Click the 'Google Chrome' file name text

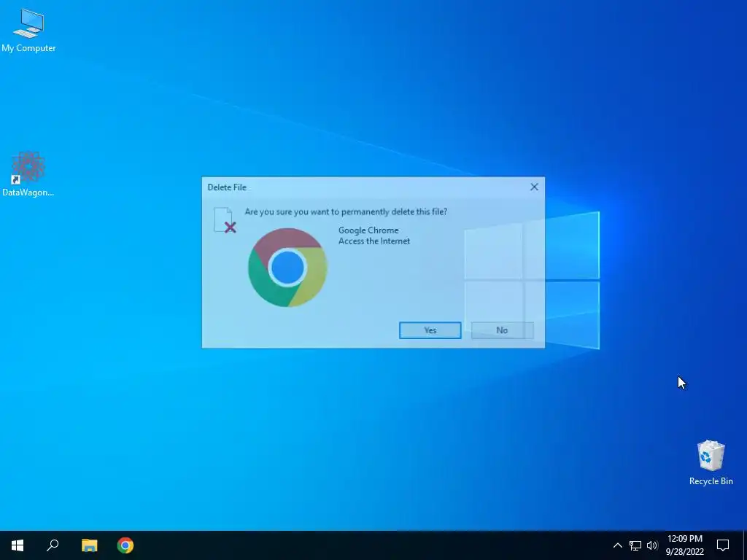[368, 230]
